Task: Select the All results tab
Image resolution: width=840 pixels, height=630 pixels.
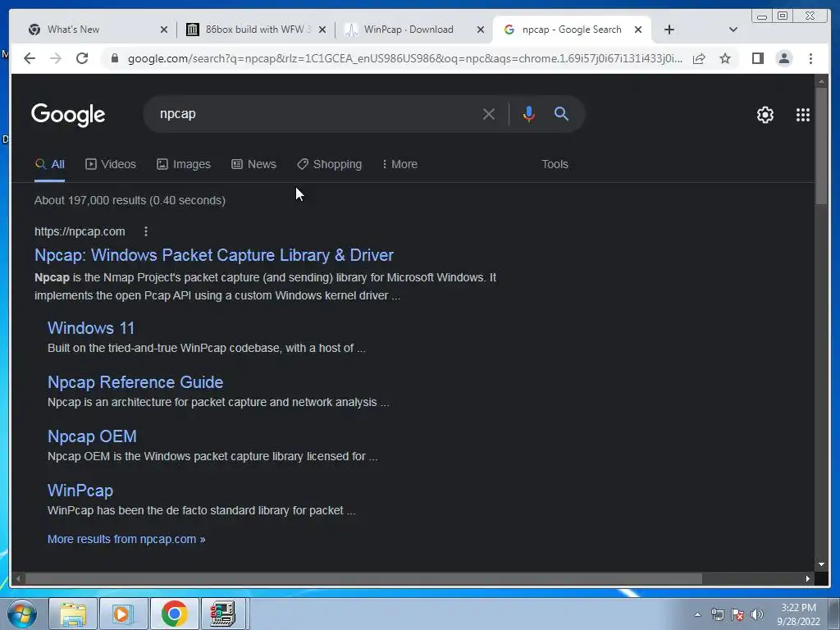Action: [50, 164]
